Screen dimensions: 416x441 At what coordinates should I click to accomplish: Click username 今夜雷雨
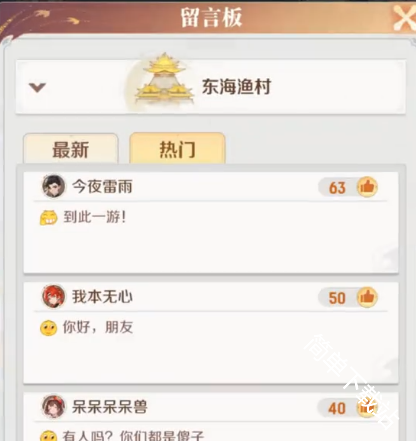(x=102, y=186)
